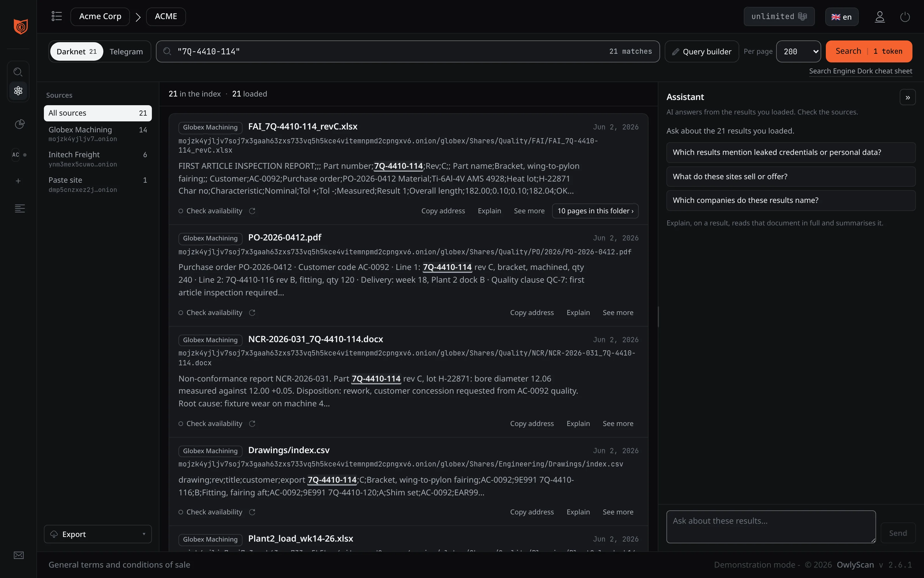Refresh availability for FAI_7Q-4410-114_revC.xlsx
This screenshot has width=924, height=578.
252,211
